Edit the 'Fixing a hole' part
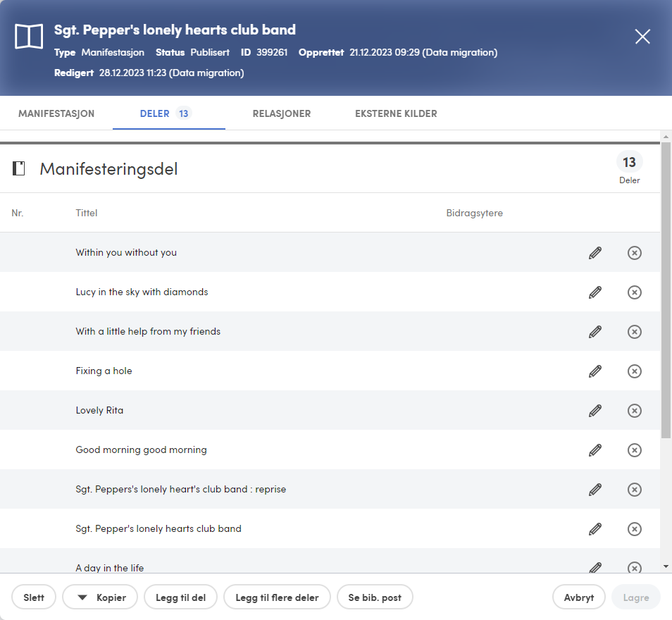The image size is (672, 620). (595, 371)
